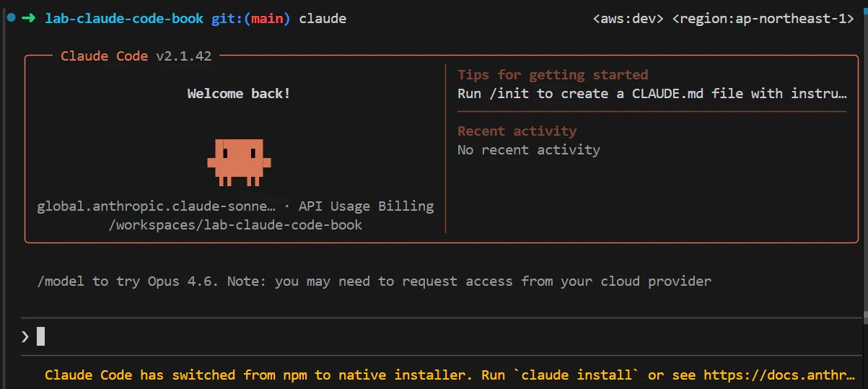Image resolution: width=868 pixels, height=389 pixels.
Task: Click the 'git:(main)' branch indicator
Action: [x=251, y=18]
